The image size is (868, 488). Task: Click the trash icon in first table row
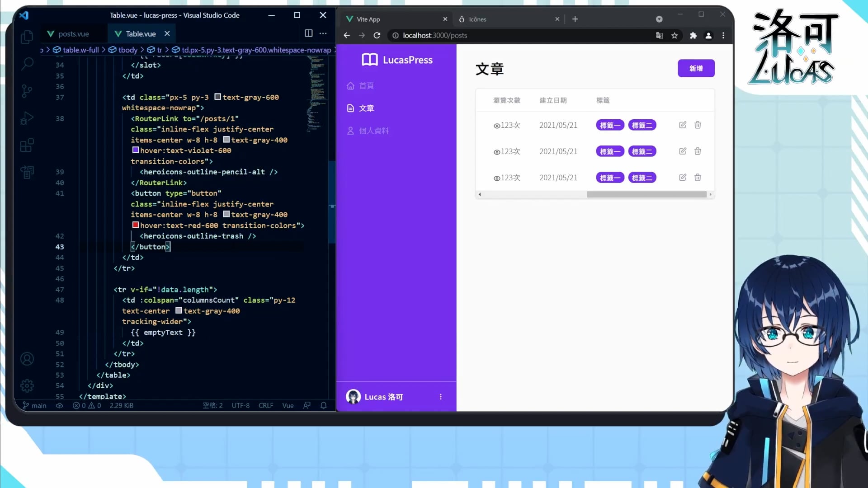click(698, 125)
